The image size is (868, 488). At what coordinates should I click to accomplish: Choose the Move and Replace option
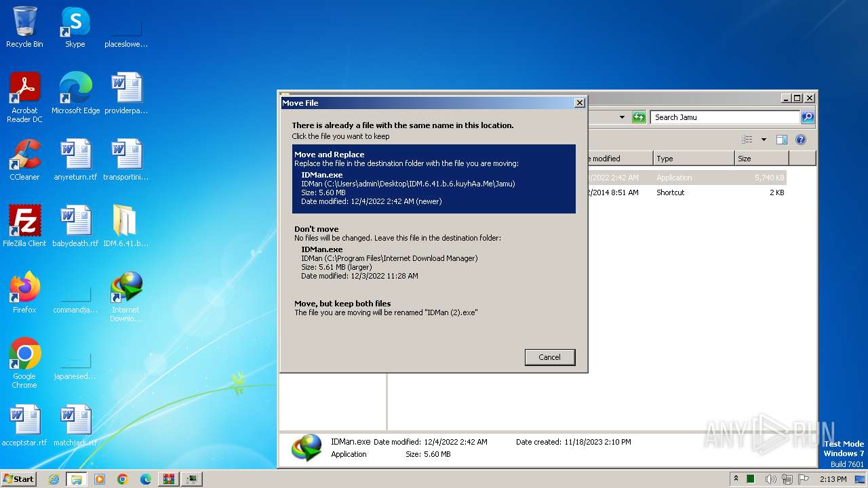(x=434, y=178)
